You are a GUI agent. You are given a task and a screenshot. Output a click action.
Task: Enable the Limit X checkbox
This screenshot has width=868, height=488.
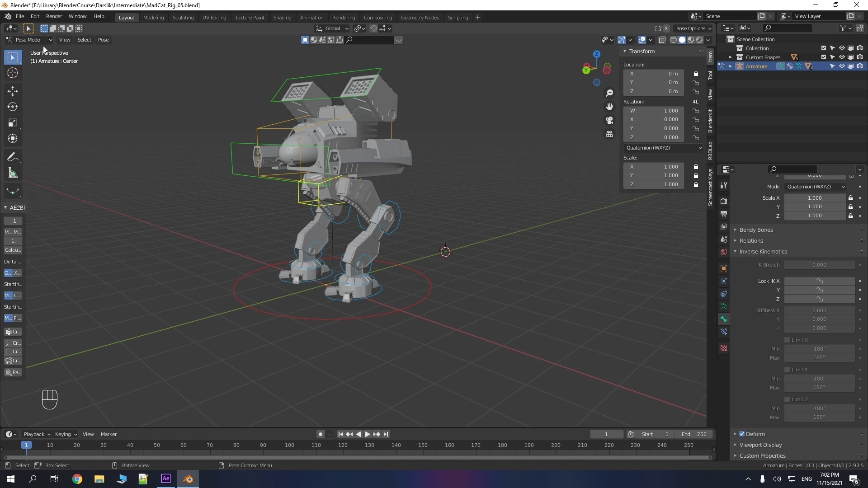pos(787,340)
